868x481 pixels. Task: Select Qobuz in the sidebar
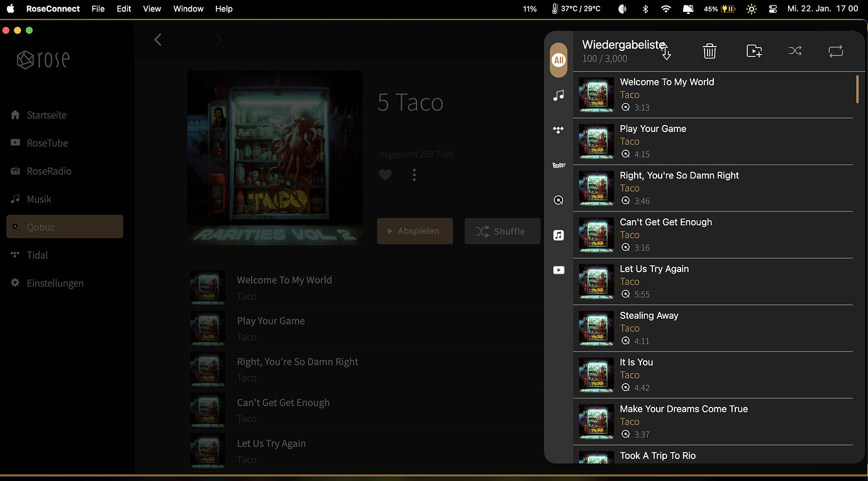(x=65, y=226)
